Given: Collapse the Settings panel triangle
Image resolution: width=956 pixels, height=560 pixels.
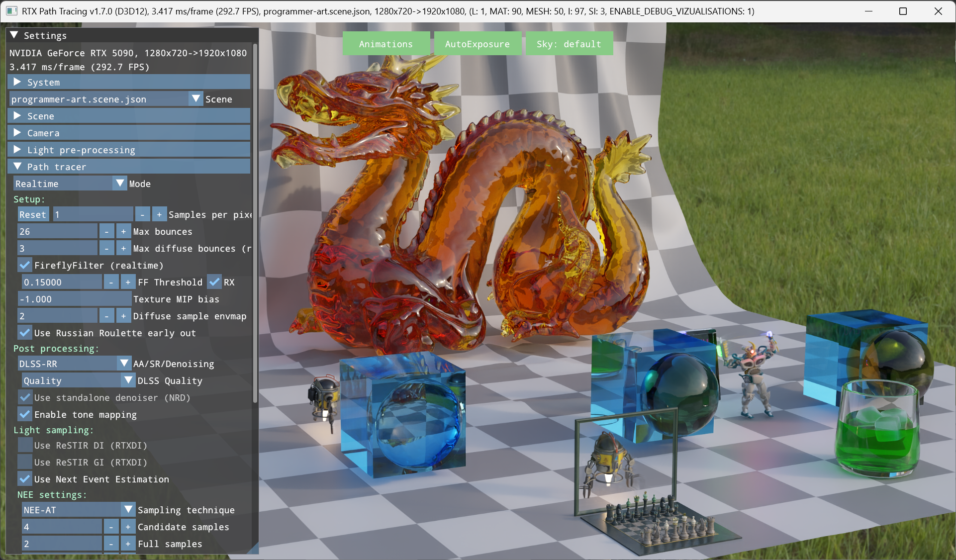Looking at the screenshot, I should [x=14, y=35].
